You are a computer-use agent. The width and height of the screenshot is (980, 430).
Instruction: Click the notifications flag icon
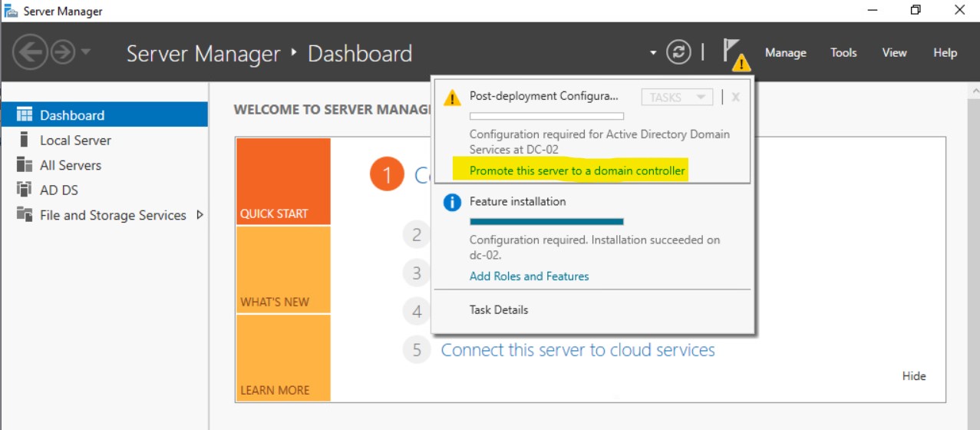coord(732,53)
